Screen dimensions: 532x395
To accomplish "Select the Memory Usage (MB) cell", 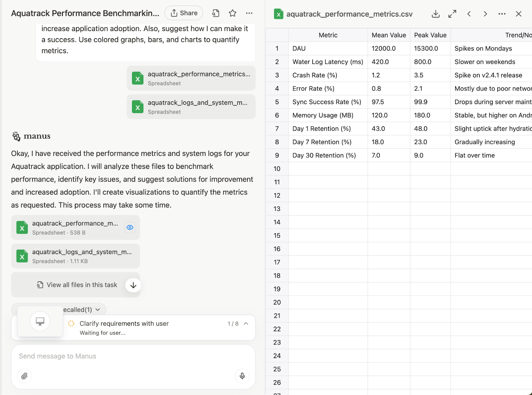I will (328, 115).
